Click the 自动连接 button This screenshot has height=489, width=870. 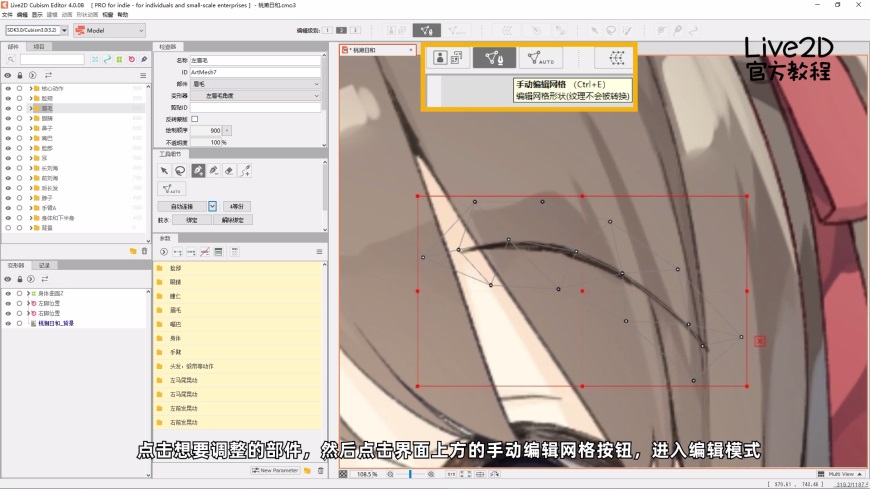pos(182,206)
